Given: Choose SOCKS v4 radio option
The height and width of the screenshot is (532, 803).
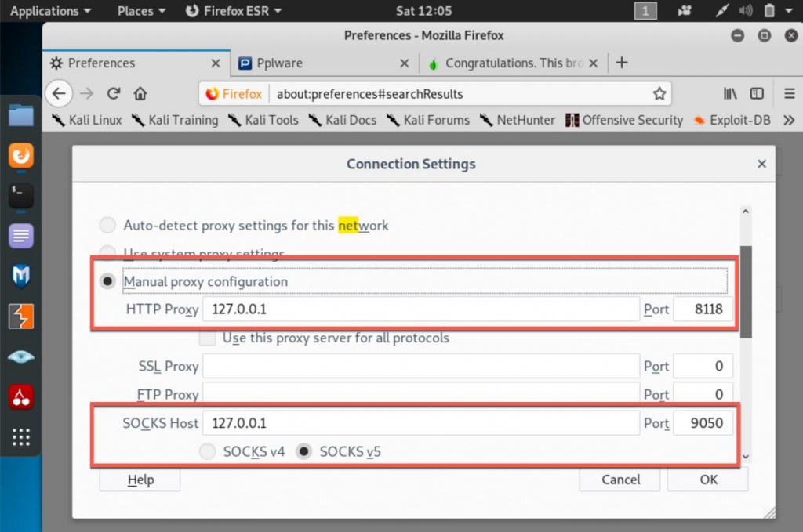Looking at the screenshot, I should coord(207,452).
